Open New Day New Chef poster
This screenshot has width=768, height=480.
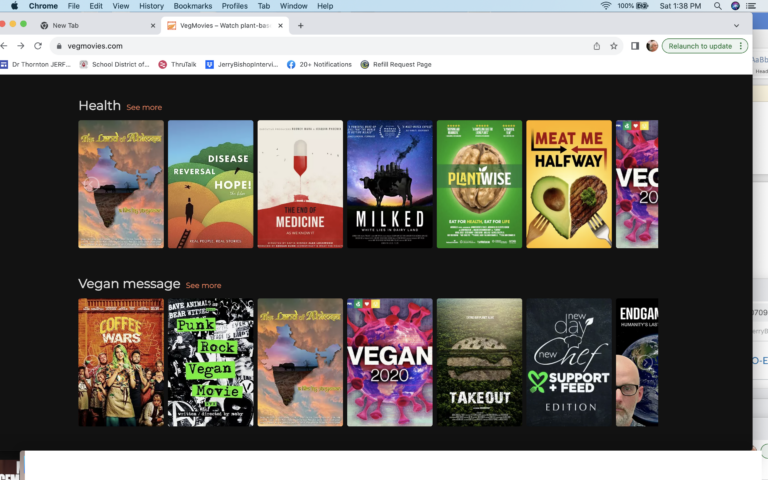pyautogui.click(x=569, y=362)
